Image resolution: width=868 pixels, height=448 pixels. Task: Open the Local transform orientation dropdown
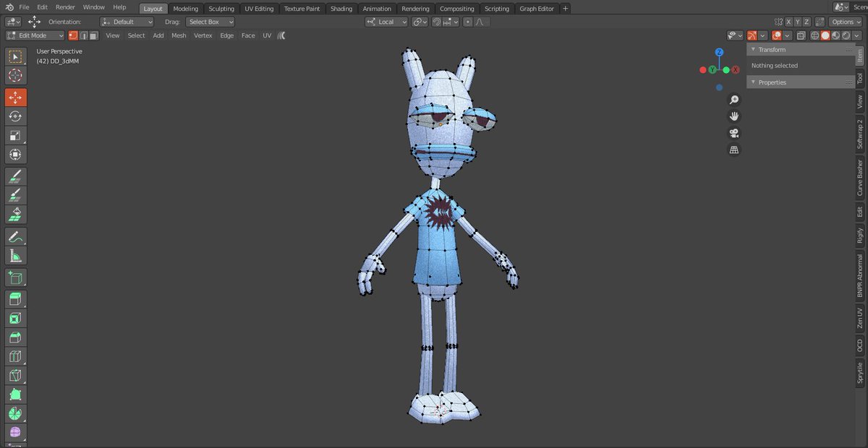pyautogui.click(x=387, y=22)
